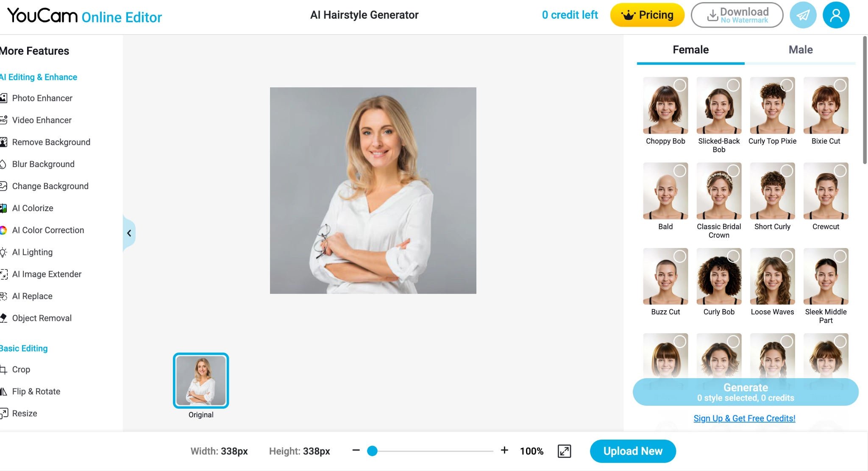Click the original photo thumbnail
Image resolution: width=868 pixels, height=471 pixels.
(x=201, y=381)
